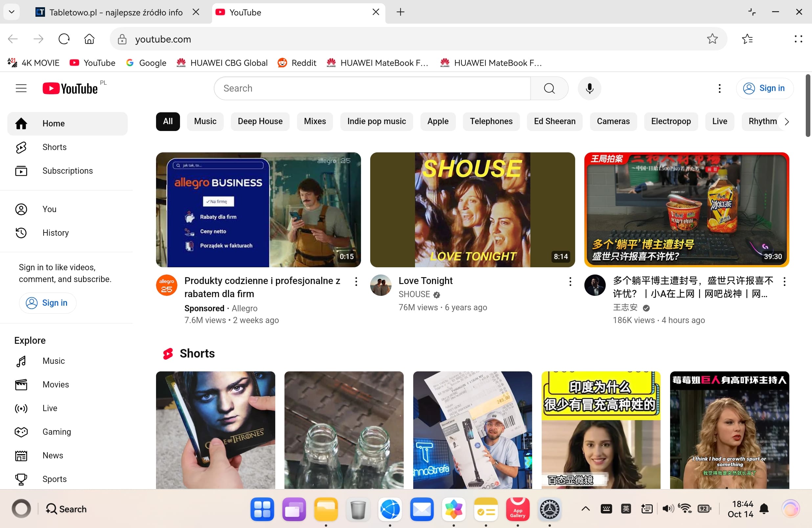812x528 pixels.
Task: Toggle the system volume speaker icon
Action: (668, 509)
